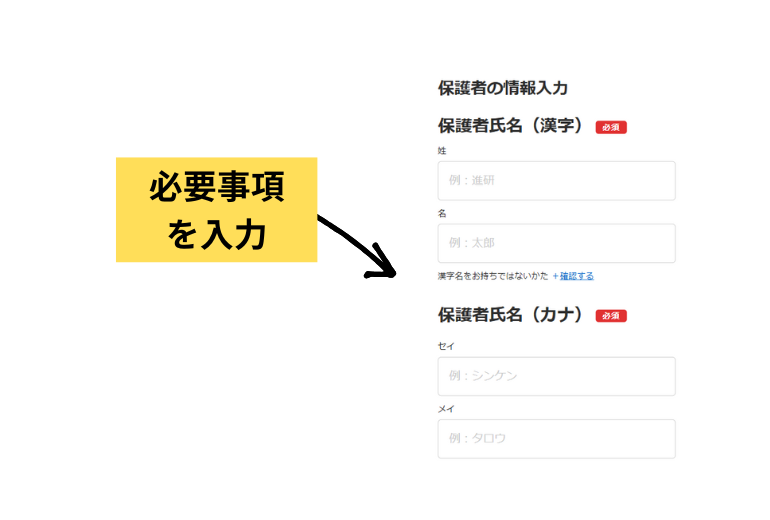Focus the 姓 kanji surname field
This screenshot has height=520, width=770.
tap(556, 181)
